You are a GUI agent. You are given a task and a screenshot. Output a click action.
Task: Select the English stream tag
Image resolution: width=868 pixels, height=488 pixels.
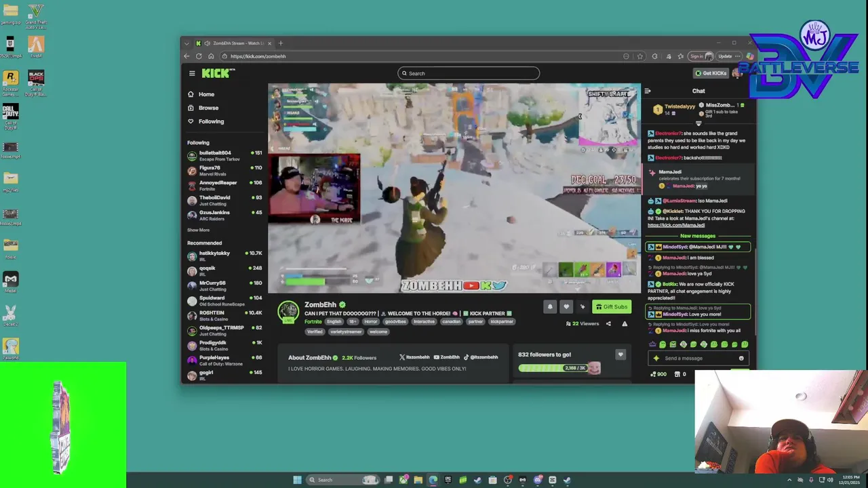click(334, 322)
